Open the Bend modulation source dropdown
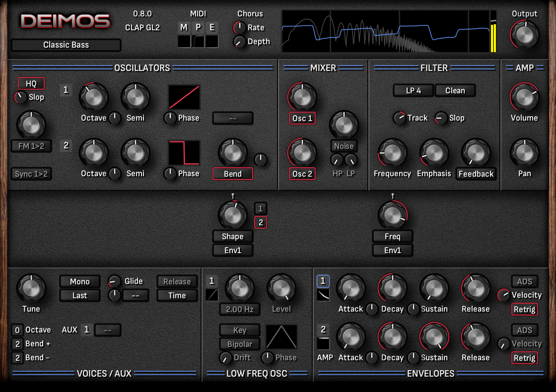 pyautogui.click(x=233, y=174)
